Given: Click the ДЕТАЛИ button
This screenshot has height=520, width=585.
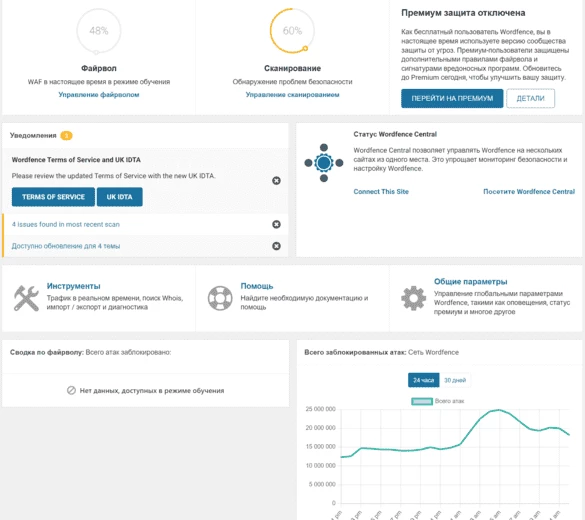Looking at the screenshot, I should [531, 98].
